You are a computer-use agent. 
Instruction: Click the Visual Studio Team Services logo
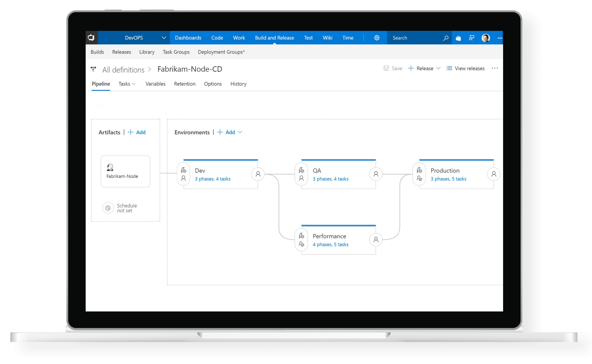click(91, 38)
